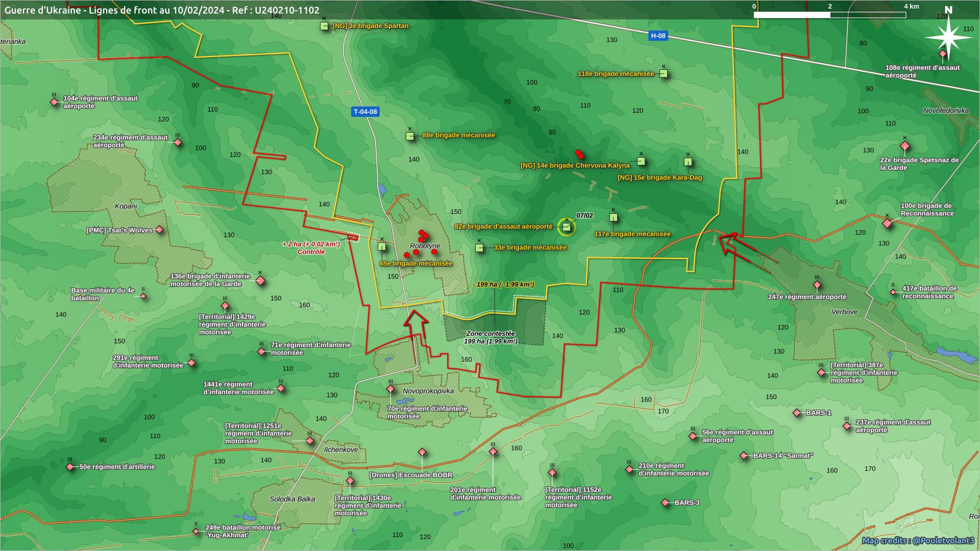Screen dimensions: 980x551
Task: Select the 71e régiment d'infanterie motorisée marker
Action: 262,352
